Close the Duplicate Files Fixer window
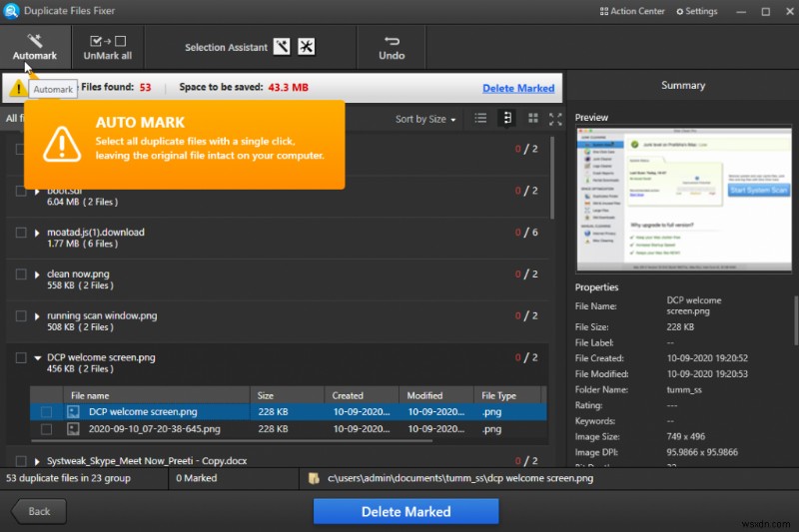The image size is (799, 532). click(789, 11)
